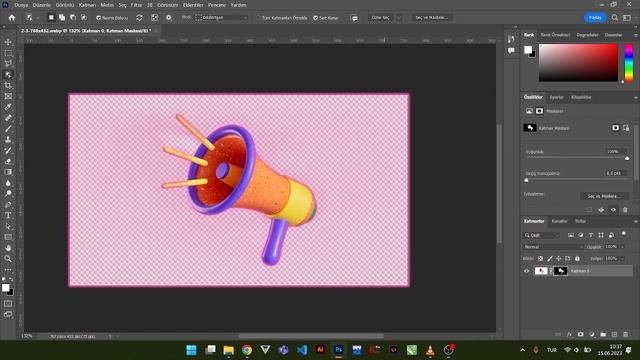
Task: Click the Refresh object finder icon
Action: (139, 18)
